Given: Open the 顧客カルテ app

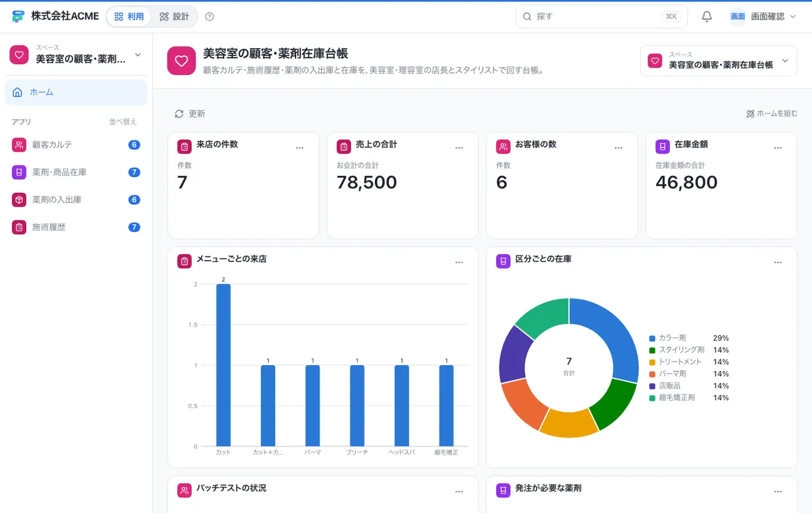Looking at the screenshot, I should point(76,145).
